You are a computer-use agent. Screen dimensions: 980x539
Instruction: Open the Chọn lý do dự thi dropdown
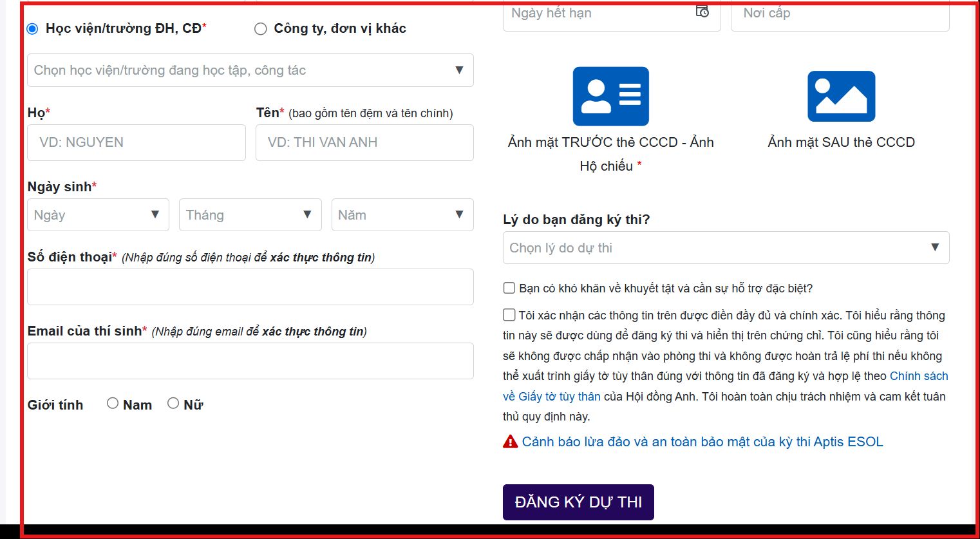(726, 247)
